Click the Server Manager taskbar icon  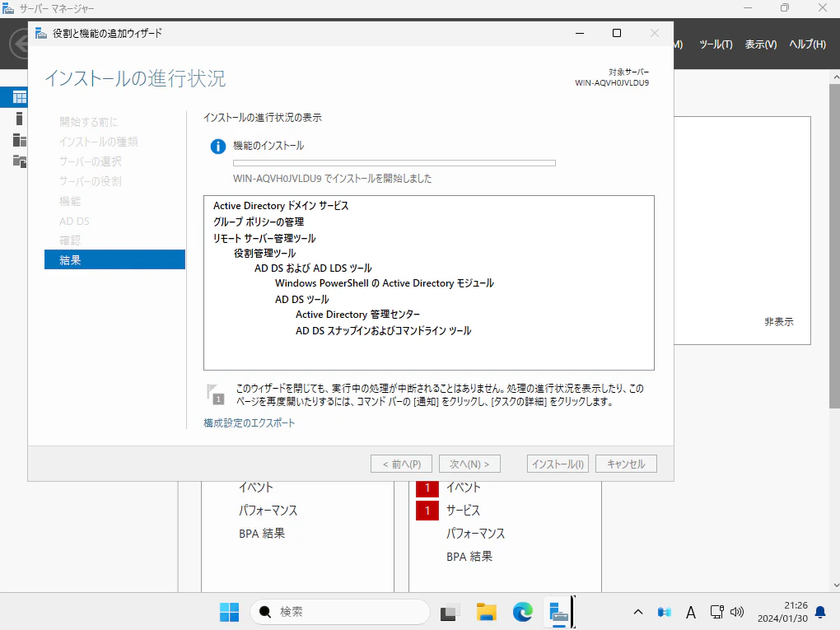tap(558, 612)
